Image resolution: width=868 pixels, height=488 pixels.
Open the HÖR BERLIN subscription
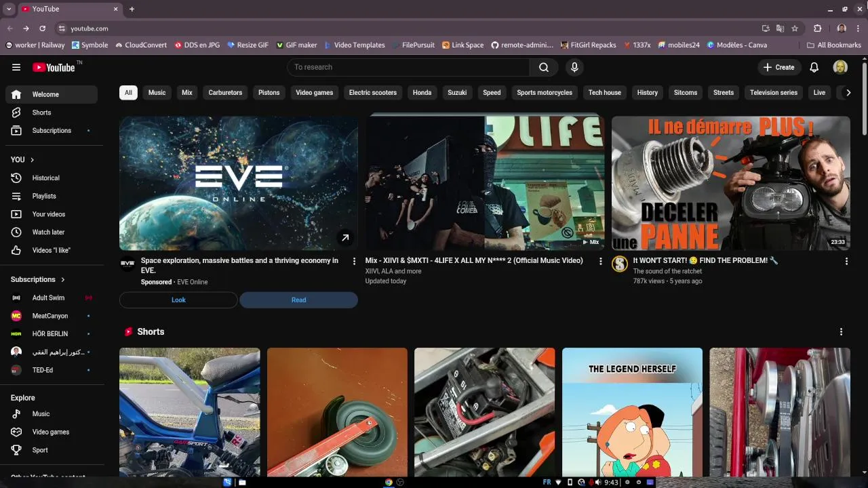tap(52, 333)
